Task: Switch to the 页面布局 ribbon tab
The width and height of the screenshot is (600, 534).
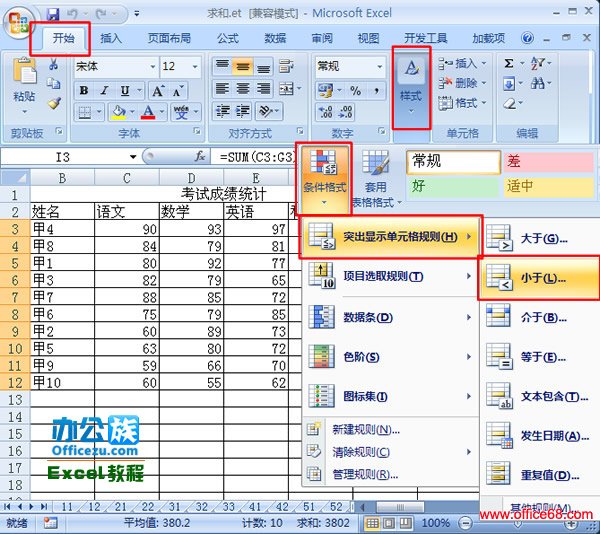Action: point(170,38)
